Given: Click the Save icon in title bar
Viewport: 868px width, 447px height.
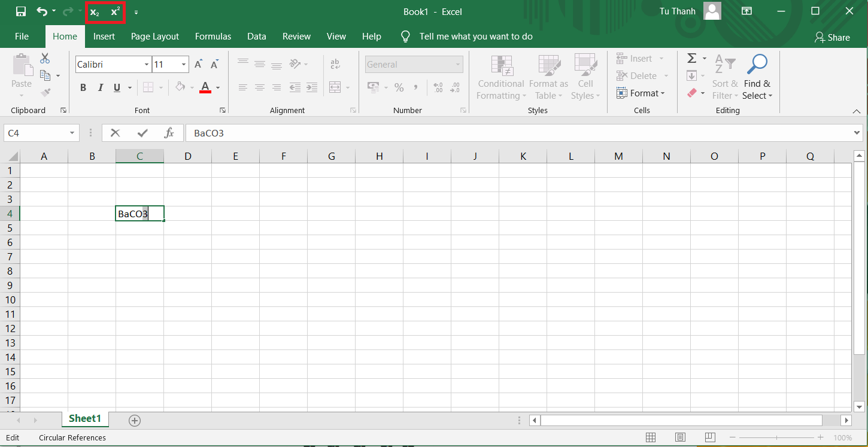Looking at the screenshot, I should point(20,12).
